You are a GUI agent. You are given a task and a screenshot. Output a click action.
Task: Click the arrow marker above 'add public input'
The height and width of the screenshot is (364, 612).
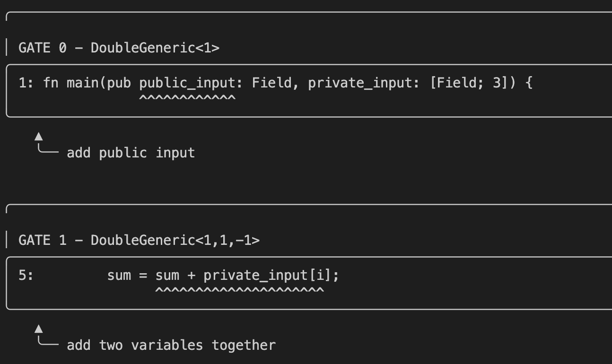[39, 137]
